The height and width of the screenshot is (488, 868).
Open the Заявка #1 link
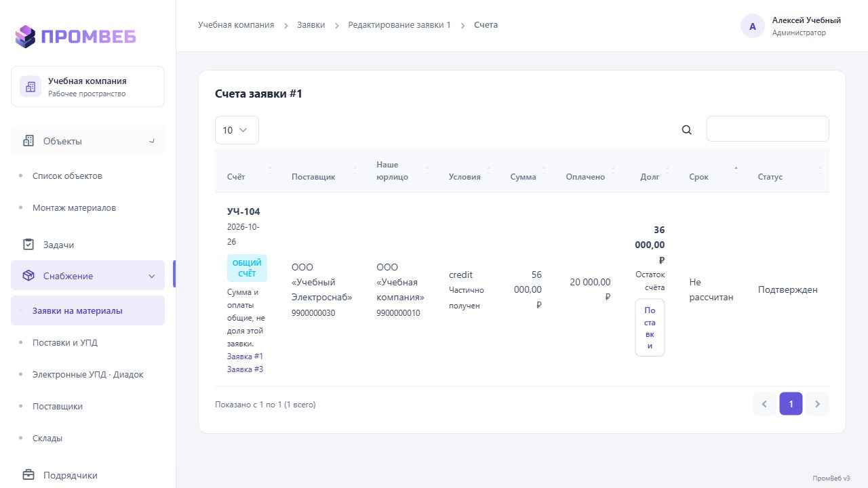tap(245, 357)
